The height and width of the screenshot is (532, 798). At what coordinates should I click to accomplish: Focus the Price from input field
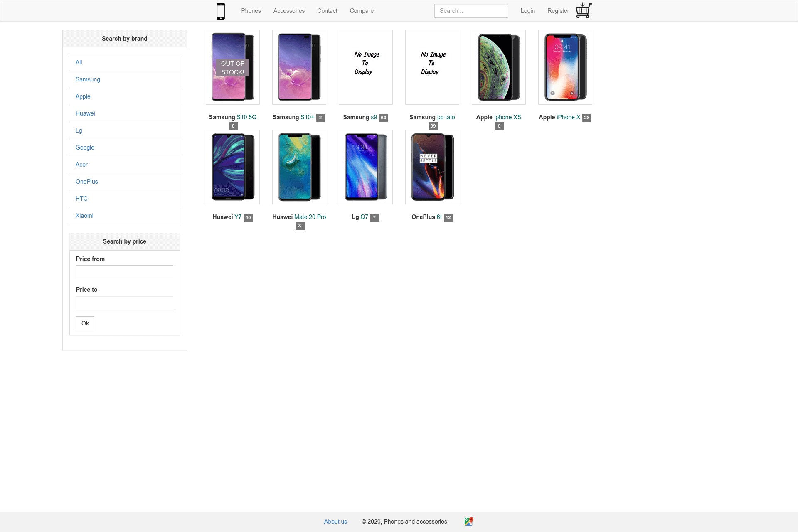click(x=125, y=272)
